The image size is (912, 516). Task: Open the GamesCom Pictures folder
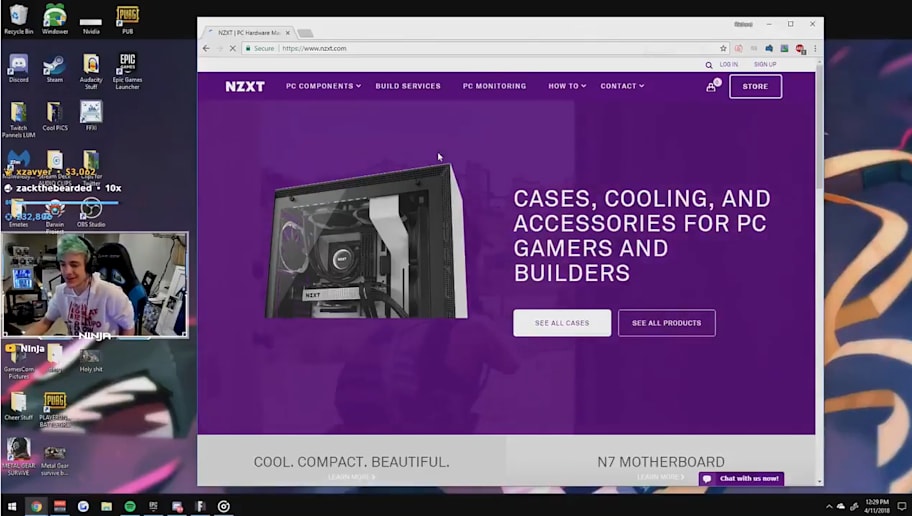click(x=18, y=361)
